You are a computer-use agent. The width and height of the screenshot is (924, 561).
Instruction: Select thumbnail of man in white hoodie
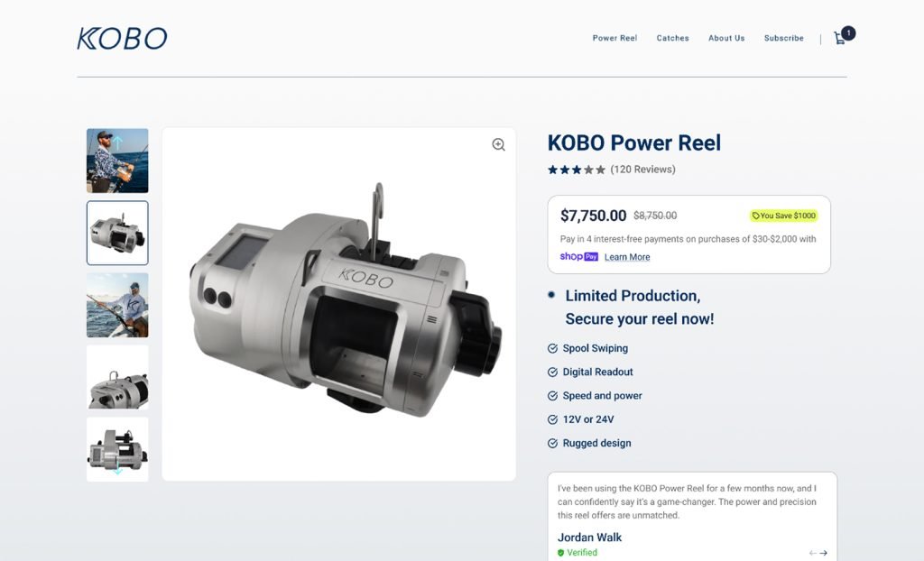117,305
